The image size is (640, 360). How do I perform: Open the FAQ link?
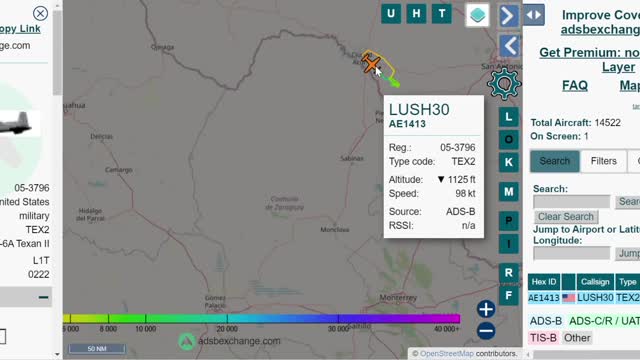click(575, 86)
